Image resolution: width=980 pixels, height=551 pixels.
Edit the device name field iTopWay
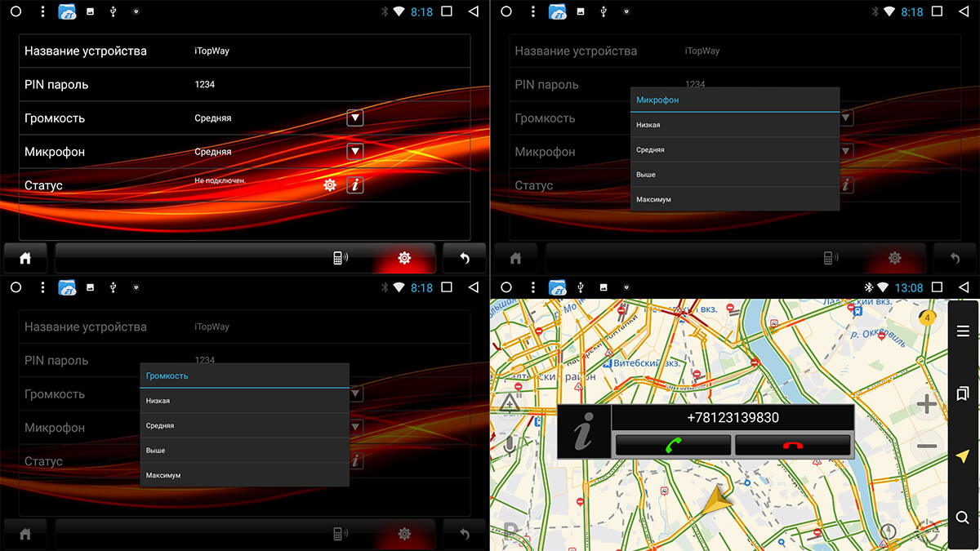[x=212, y=51]
